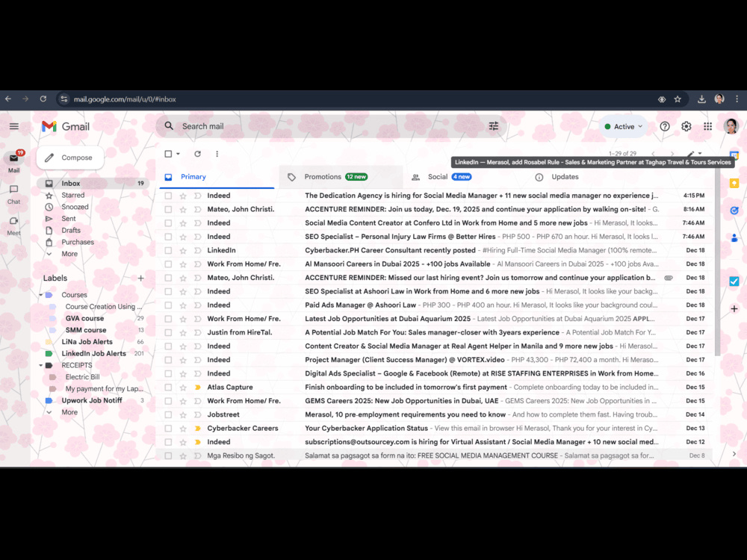Open search filter options icon

pos(494,126)
